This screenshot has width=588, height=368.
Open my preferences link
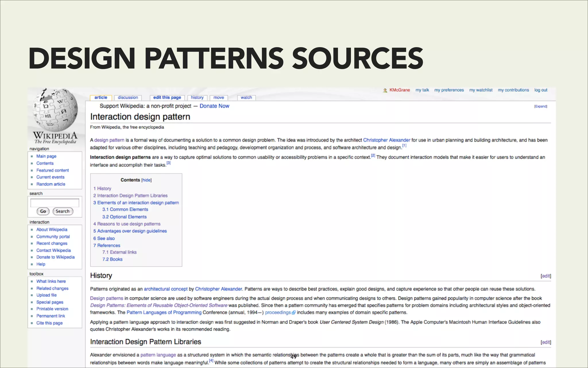[x=449, y=90]
